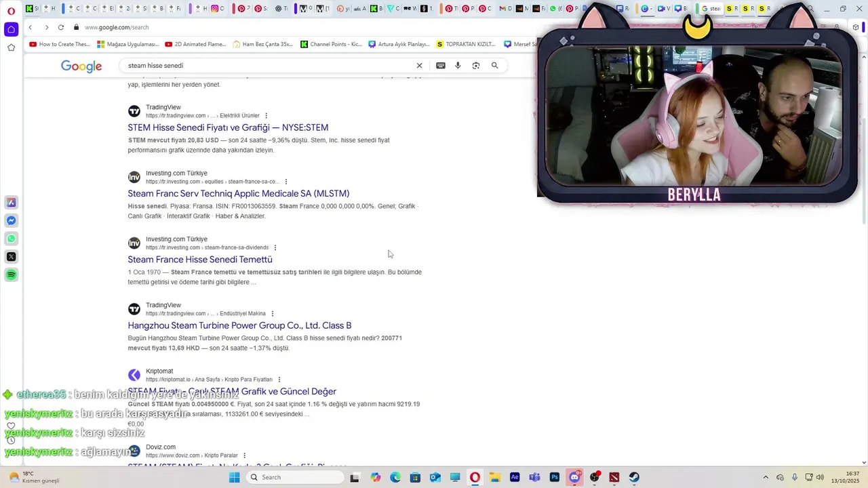Image resolution: width=868 pixels, height=488 pixels.
Task: Reload the current page
Action: pos(61,27)
